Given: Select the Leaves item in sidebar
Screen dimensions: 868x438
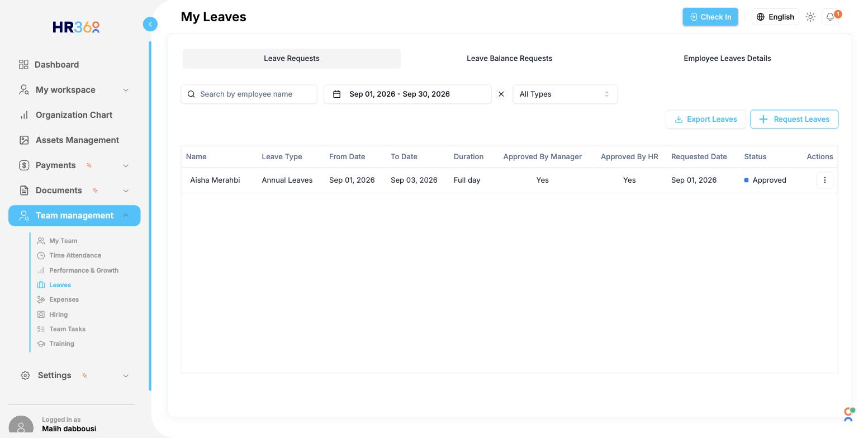Looking at the screenshot, I should 60,285.
